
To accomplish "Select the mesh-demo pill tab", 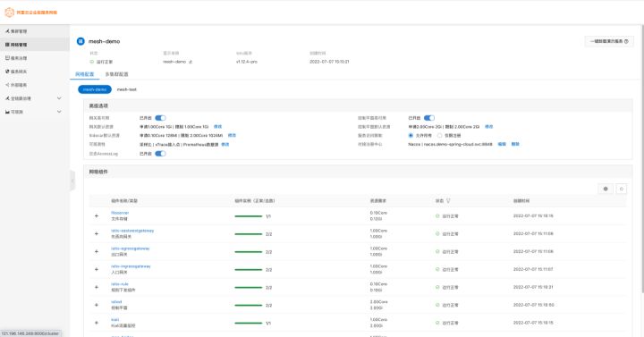I will (95, 89).
